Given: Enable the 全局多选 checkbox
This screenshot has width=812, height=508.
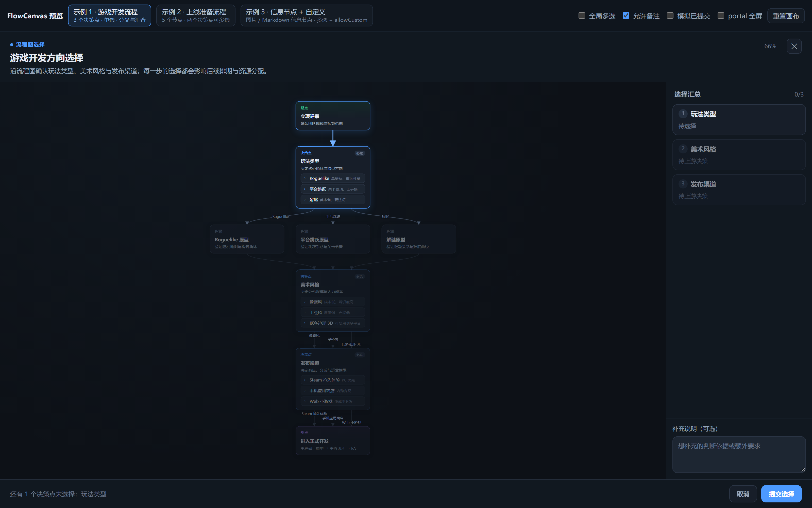Looking at the screenshot, I should click(582, 15).
